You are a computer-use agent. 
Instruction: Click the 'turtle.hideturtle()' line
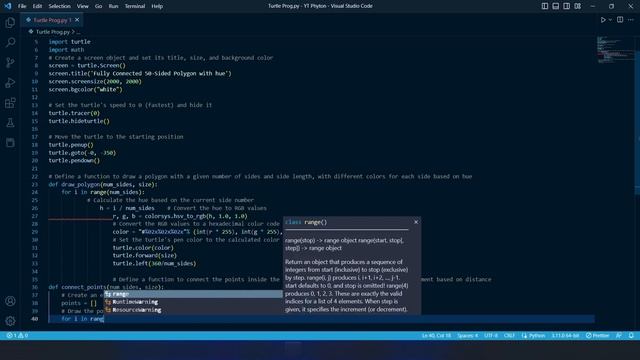coord(79,121)
